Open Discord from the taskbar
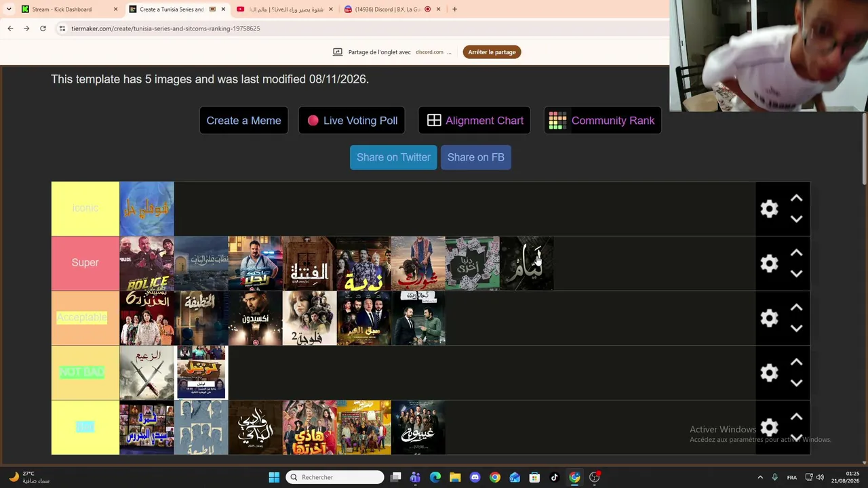The height and width of the screenshot is (488, 868). [475, 477]
